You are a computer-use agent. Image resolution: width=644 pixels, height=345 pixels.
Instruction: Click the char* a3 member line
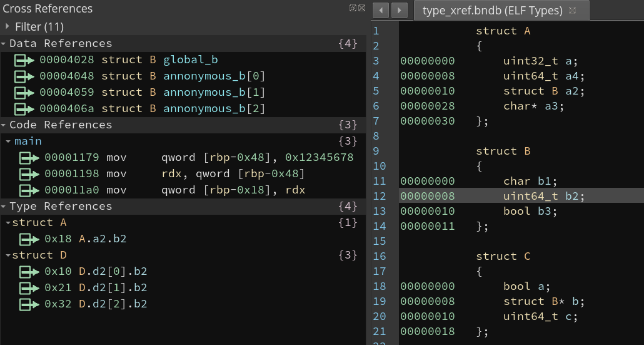click(x=534, y=106)
